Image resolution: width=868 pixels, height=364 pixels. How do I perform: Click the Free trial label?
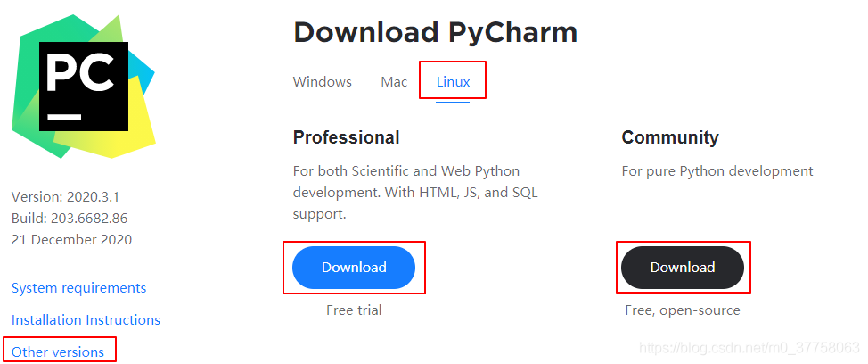(354, 310)
